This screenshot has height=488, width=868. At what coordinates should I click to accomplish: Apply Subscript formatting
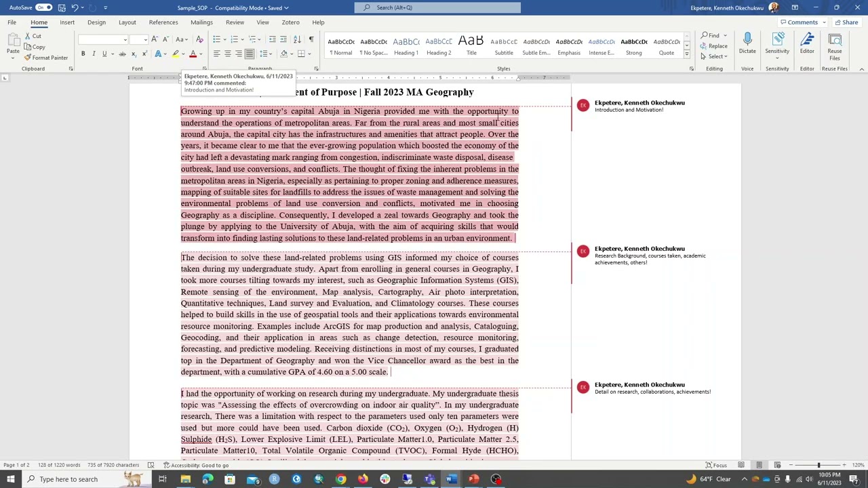[x=134, y=54]
